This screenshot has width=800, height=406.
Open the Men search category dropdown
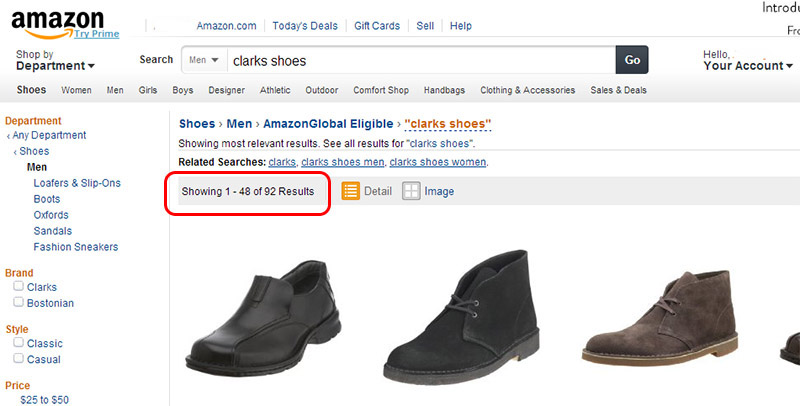click(x=203, y=60)
